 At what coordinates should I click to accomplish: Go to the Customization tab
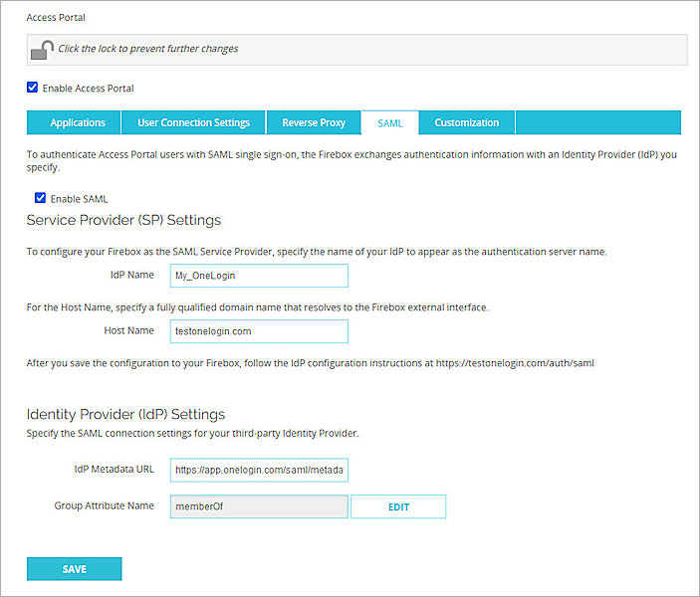pyautogui.click(x=467, y=122)
